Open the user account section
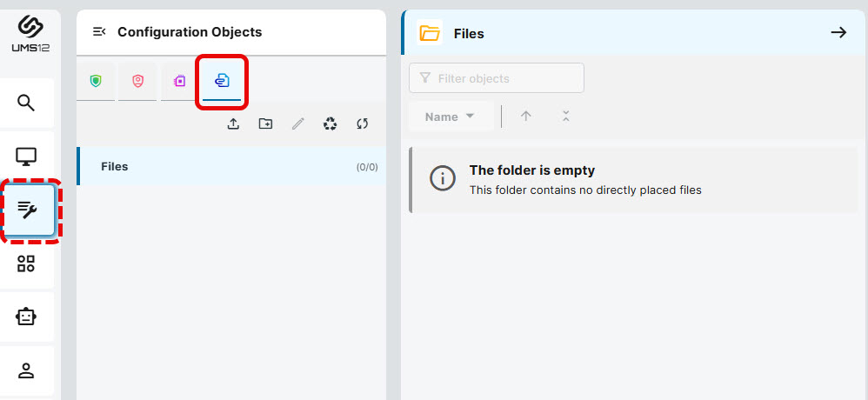This screenshot has height=400, width=868. pos(26,370)
